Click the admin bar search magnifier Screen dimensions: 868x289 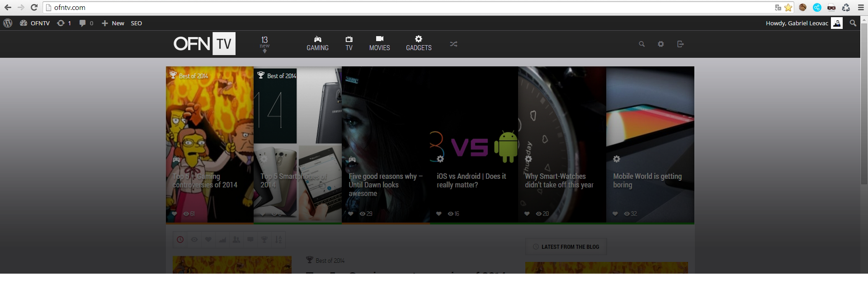853,23
